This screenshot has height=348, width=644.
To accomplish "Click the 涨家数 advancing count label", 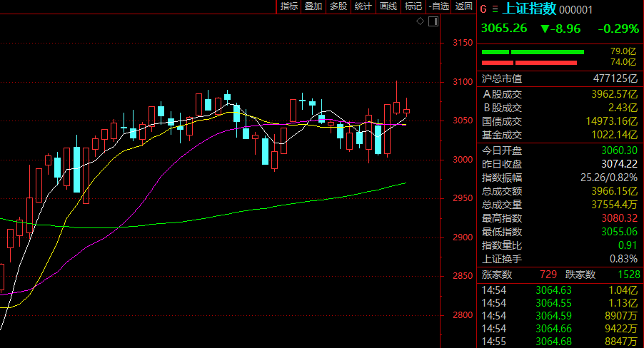I will tap(497, 275).
